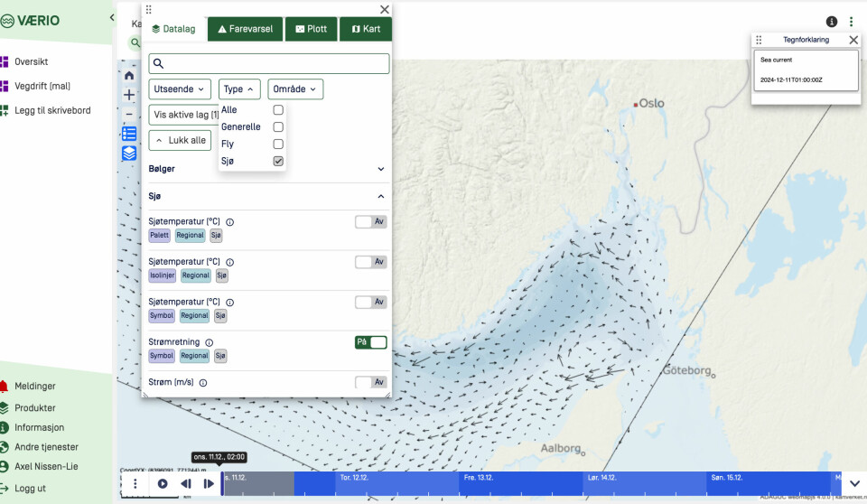
Task: Switch to the Farevarsel tab
Action: tap(245, 29)
